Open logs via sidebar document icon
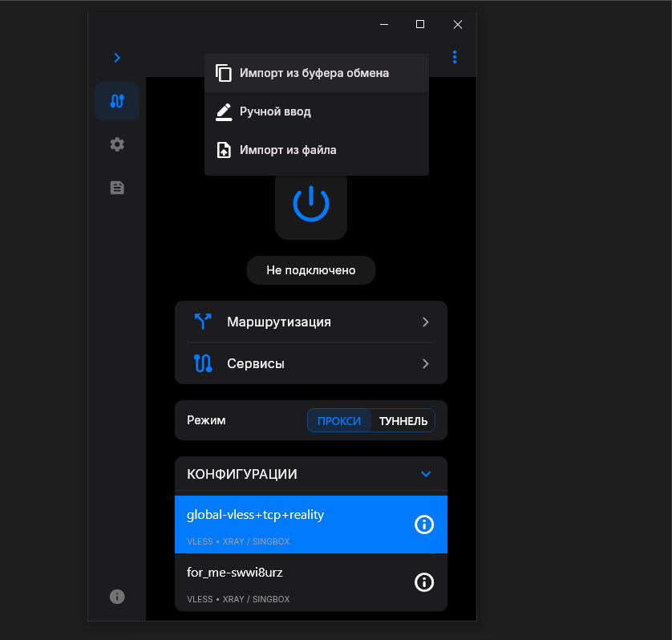This screenshot has width=672, height=640. (117, 188)
